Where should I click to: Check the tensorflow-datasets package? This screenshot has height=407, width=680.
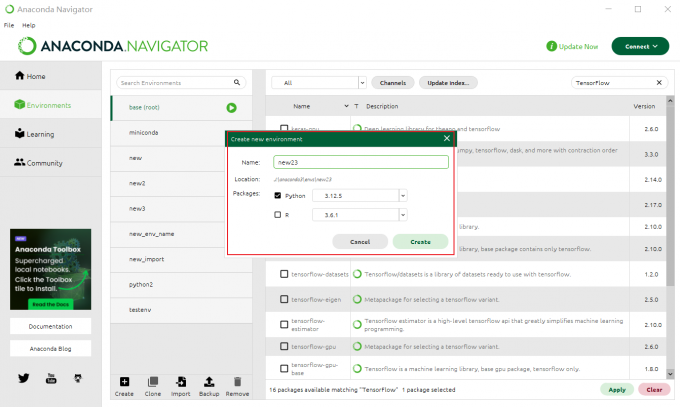point(284,274)
